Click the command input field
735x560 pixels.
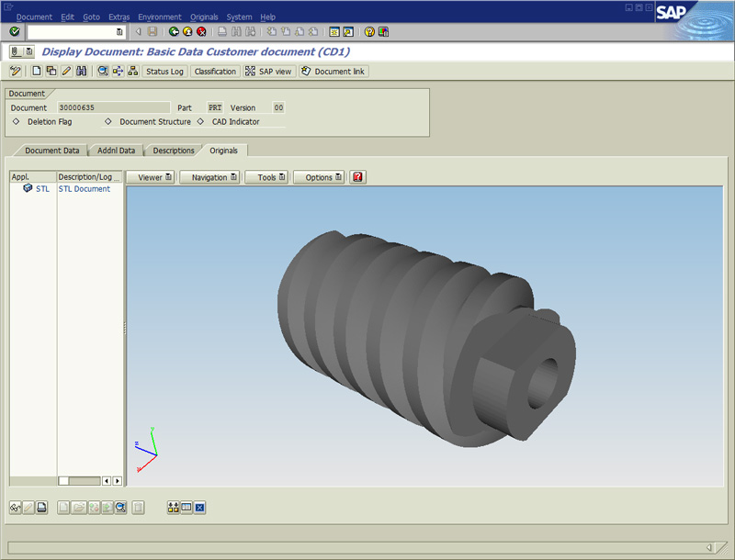[x=71, y=31]
